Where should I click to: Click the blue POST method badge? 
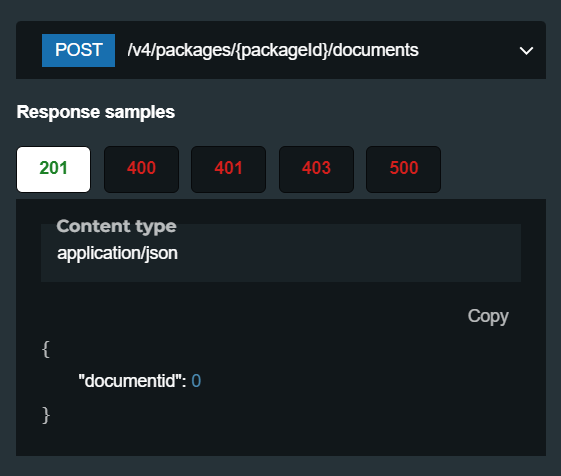coord(78,50)
